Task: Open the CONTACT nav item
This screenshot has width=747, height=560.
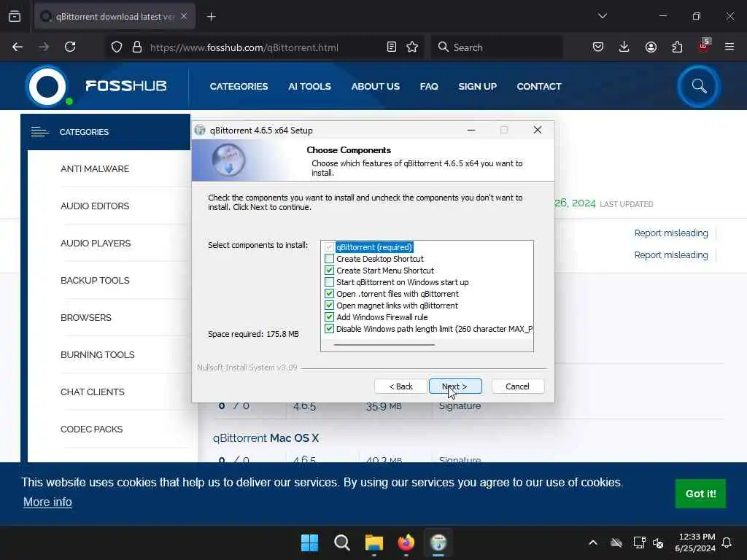Action: click(x=539, y=86)
